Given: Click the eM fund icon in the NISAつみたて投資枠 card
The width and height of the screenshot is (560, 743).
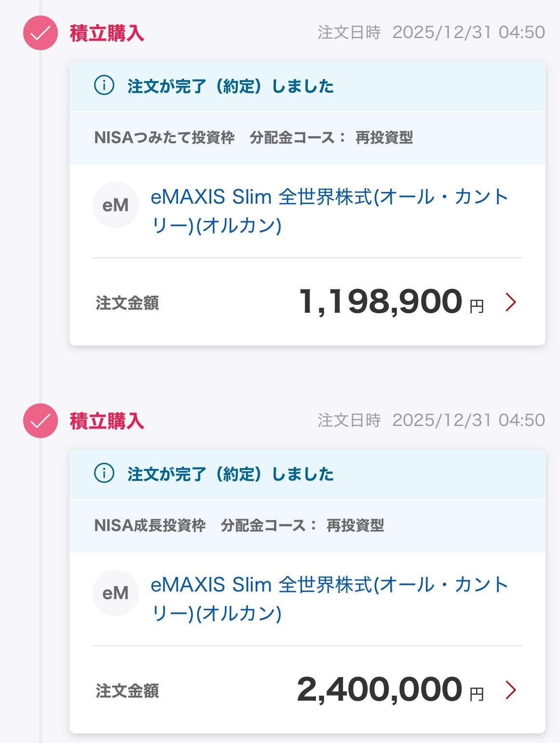Looking at the screenshot, I should click(x=116, y=205).
